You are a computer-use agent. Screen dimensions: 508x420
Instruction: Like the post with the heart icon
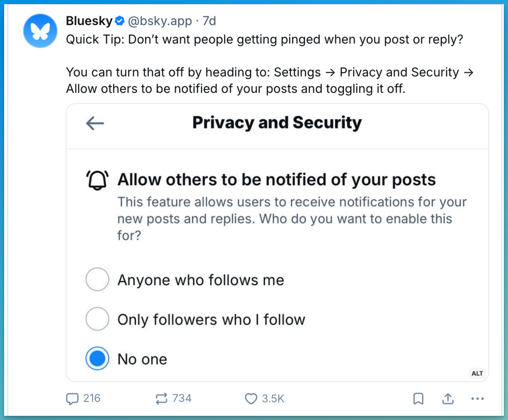tap(251, 399)
